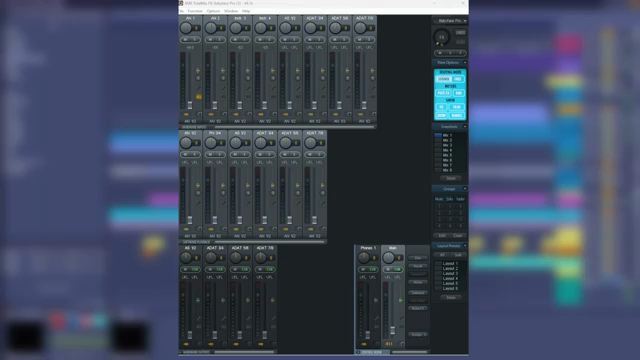Open AN 1/2 routing dropdown below AN 1 input
The image size is (640, 360).
(x=190, y=121)
